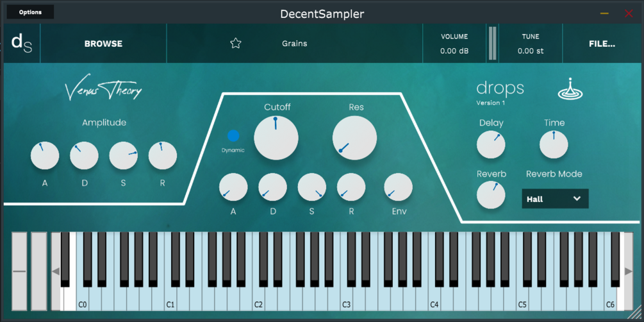Click the TUNE 0.00 st control

(530, 44)
